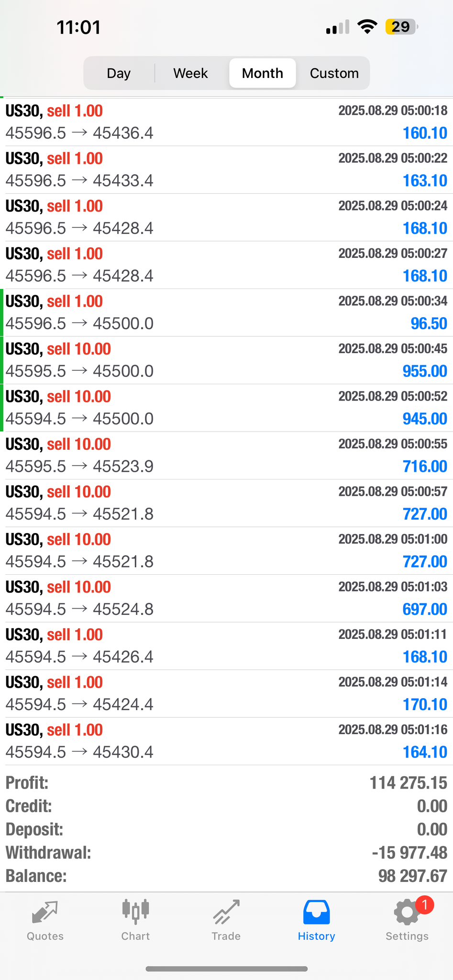
Task: Tap the History tray icon
Action: (316, 912)
